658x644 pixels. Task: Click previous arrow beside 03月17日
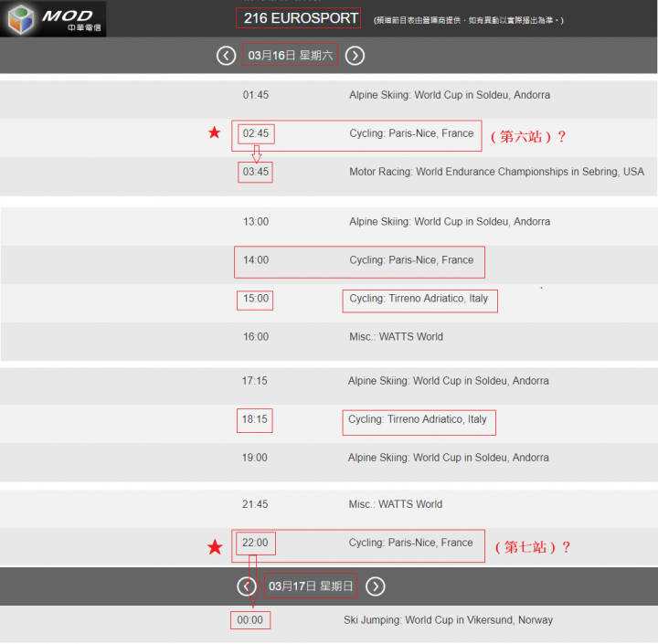pyautogui.click(x=247, y=586)
